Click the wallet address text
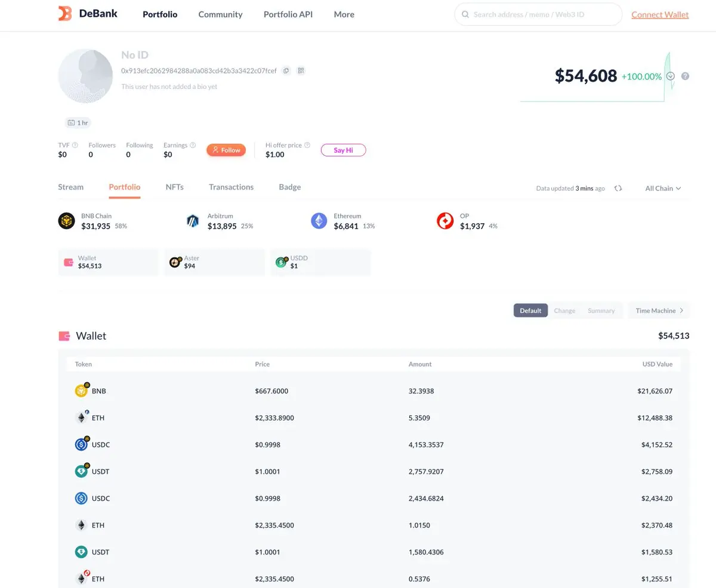The image size is (716, 588). [x=199, y=70]
